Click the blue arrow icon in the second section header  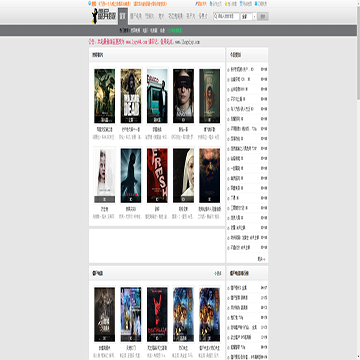click(x=215, y=273)
